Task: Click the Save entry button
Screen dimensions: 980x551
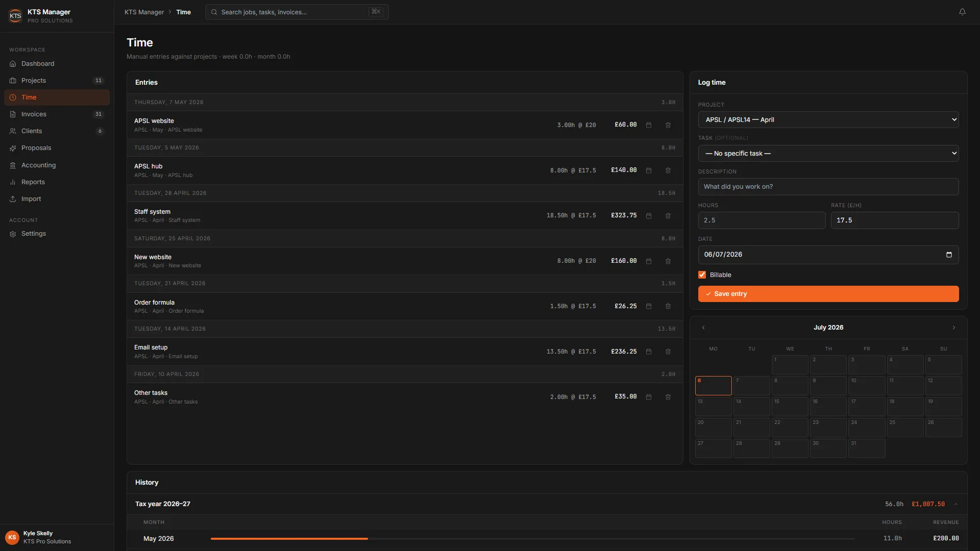Action: (828, 294)
